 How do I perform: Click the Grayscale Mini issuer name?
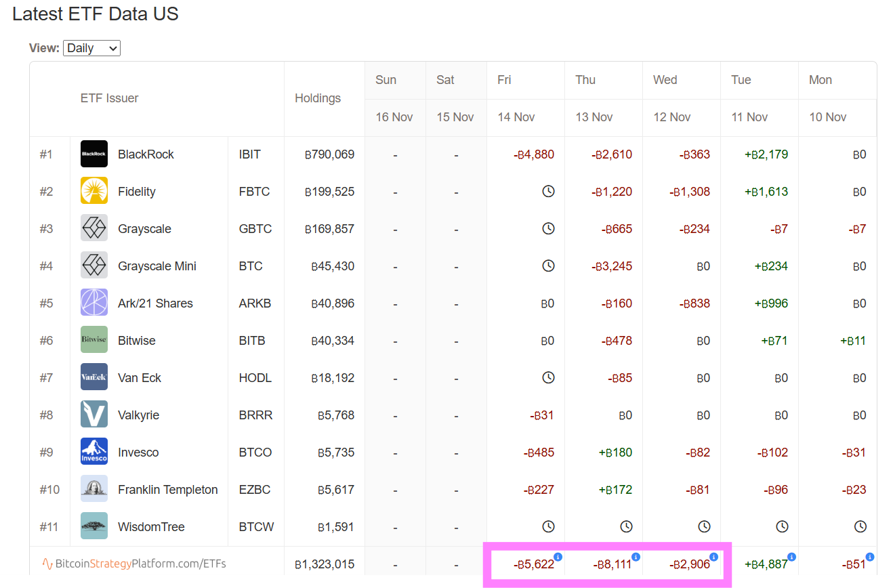157,266
